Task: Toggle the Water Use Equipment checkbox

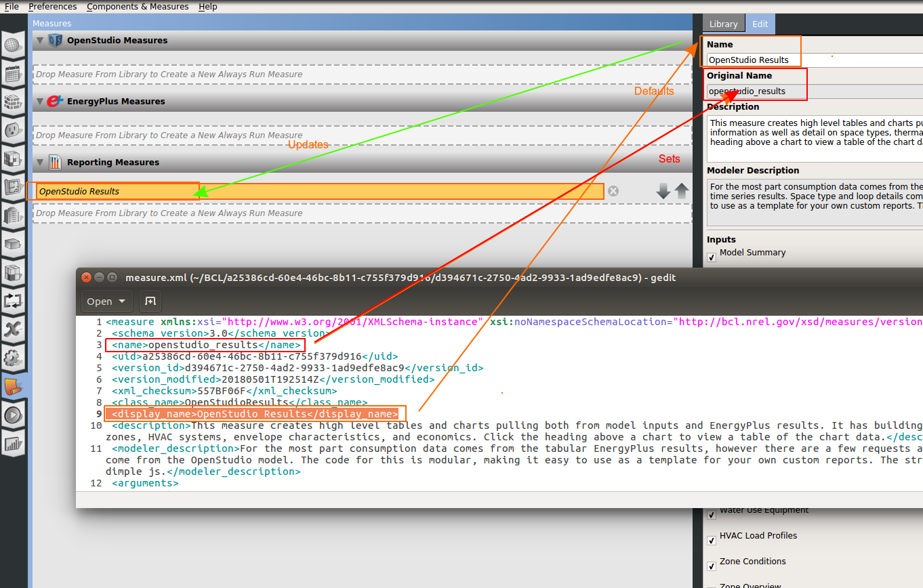Action: (x=712, y=515)
